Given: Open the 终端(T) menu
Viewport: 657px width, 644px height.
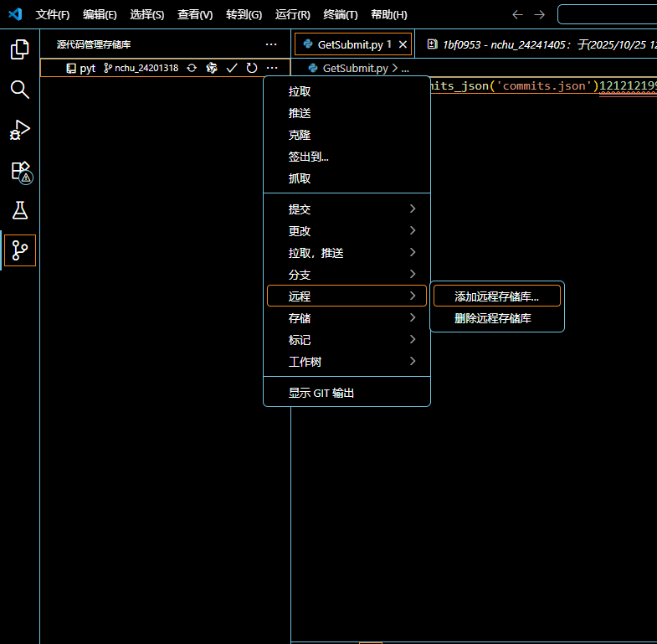Looking at the screenshot, I should (x=341, y=15).
